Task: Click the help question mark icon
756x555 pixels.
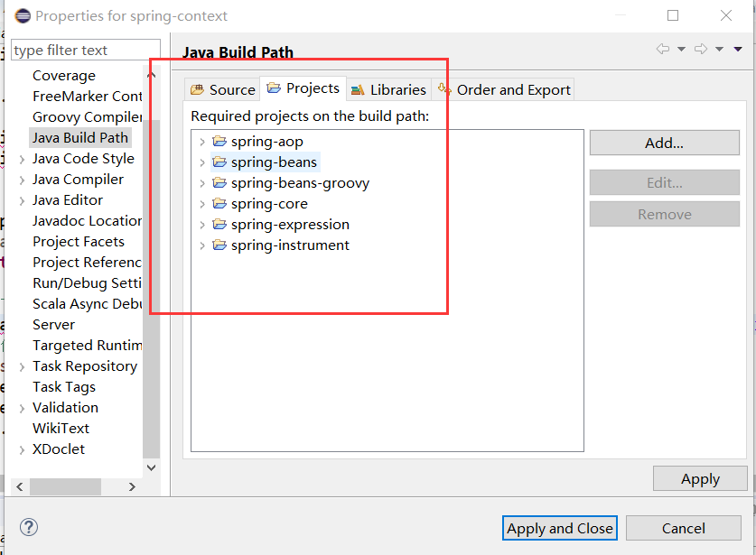Action: [x=29, y=527]
